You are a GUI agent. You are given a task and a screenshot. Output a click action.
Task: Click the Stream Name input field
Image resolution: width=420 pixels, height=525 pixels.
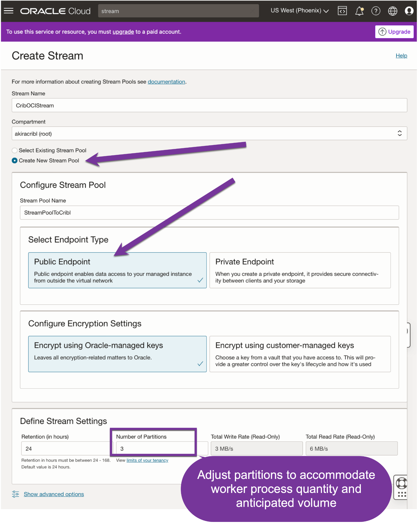pos(209,105)
